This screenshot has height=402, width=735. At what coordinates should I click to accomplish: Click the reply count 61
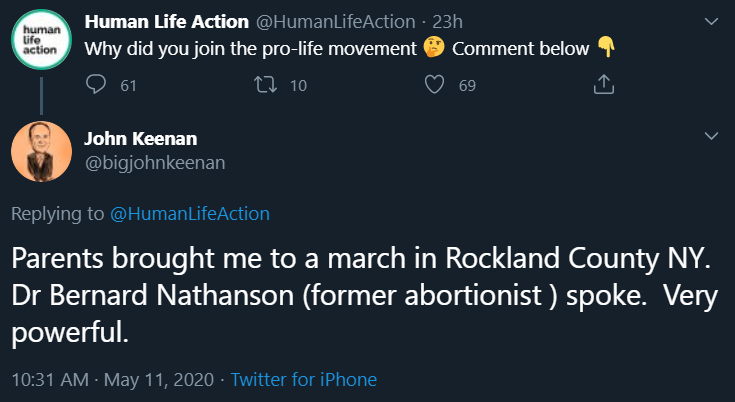coord(128,86)
